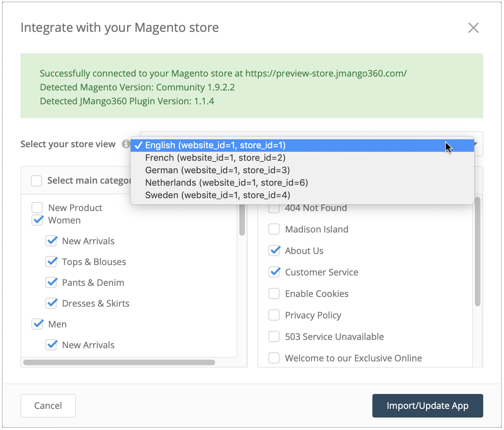Pick the Netherlands store view

tap(226, 183)
